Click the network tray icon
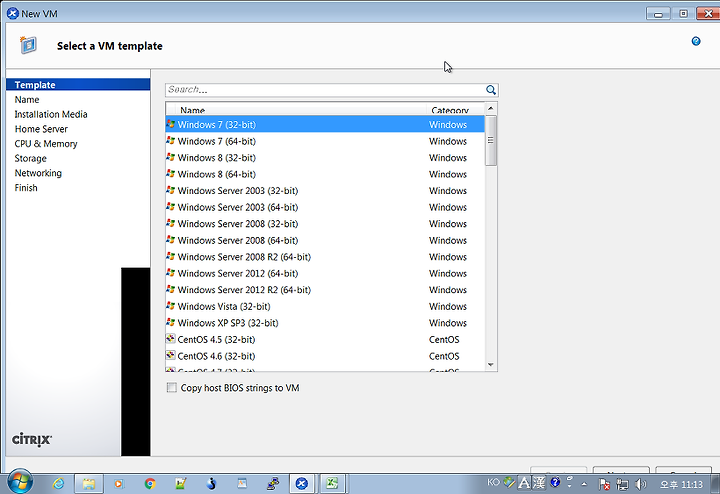The image size is (720, 494). [622, 484]
